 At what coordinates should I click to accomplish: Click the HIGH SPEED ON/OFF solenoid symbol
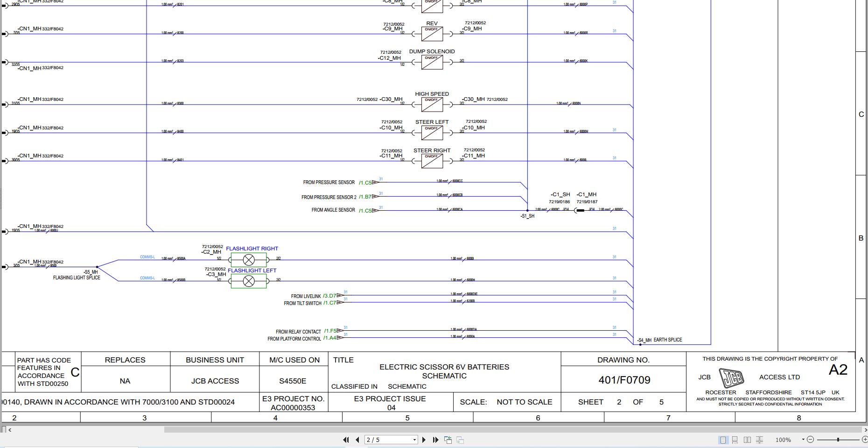[432, 104]
